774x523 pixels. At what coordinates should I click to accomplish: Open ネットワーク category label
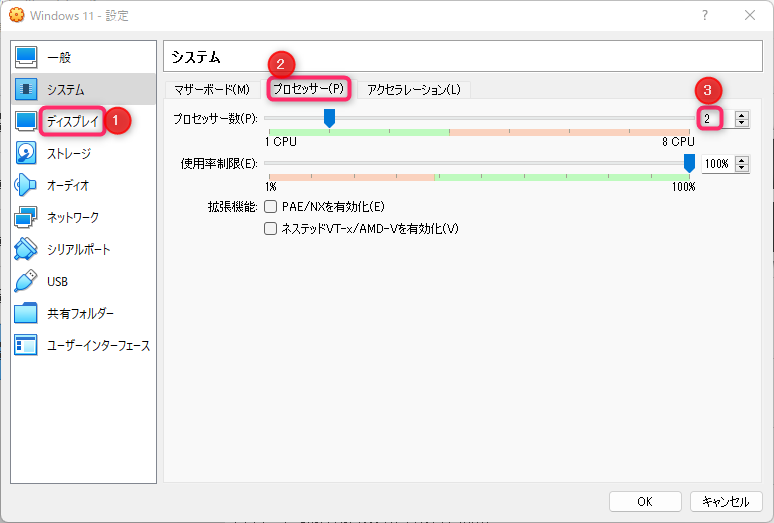73,218
